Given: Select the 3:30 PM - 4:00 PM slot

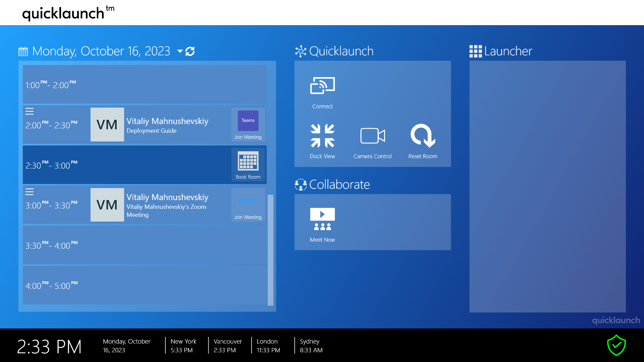Looking at the screenshot, I should pyautogui.click(x=144, y=245).
